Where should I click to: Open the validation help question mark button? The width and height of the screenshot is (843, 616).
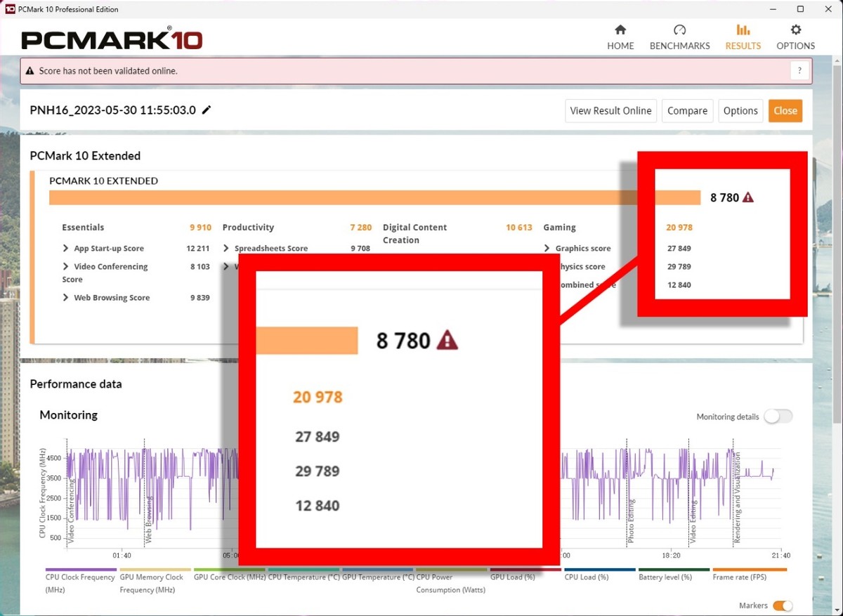click(x=799, y=71)
